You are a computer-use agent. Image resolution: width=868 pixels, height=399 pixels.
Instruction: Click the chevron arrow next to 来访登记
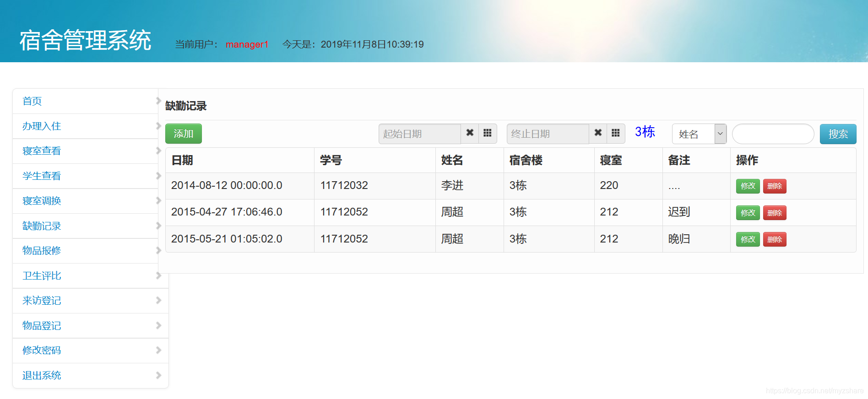158,300
